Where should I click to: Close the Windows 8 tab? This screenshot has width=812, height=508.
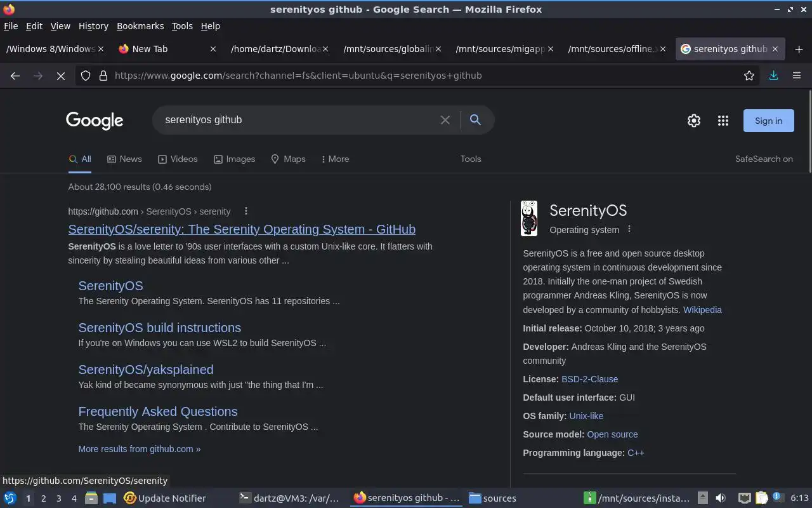click(101, 49)
